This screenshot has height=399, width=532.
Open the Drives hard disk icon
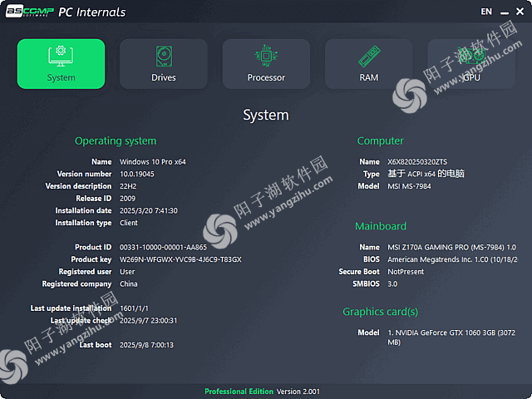pyautogui.click(x=164, y=56)
